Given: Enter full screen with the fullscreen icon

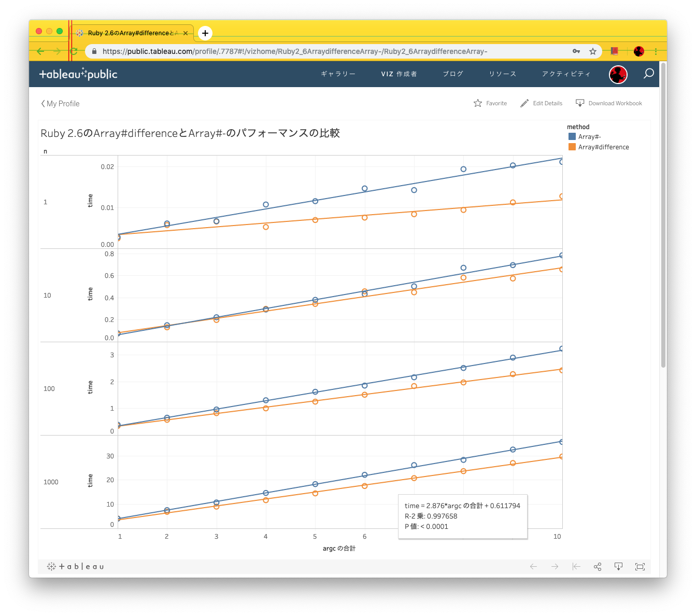Looking at the screenshot, I should (x=640, y=566).
